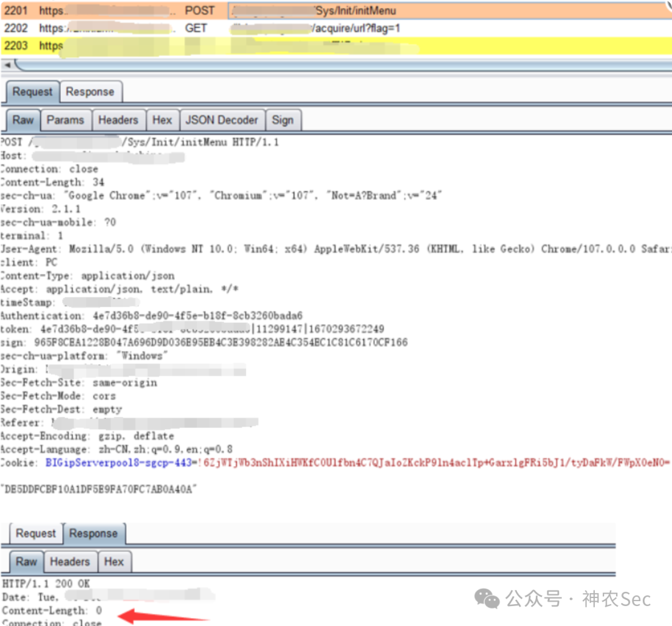This screenshot has height=626, width=672.
Task: Select request 2201 initMenu POST row
Action: 336,11
